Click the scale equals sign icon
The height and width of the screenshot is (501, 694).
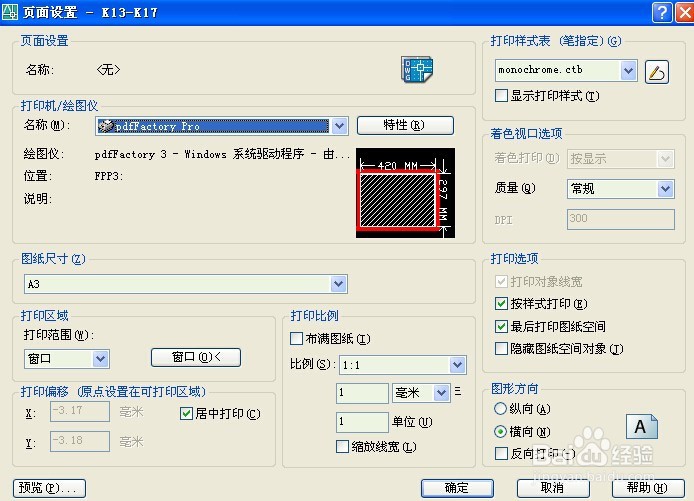point(458,391)
